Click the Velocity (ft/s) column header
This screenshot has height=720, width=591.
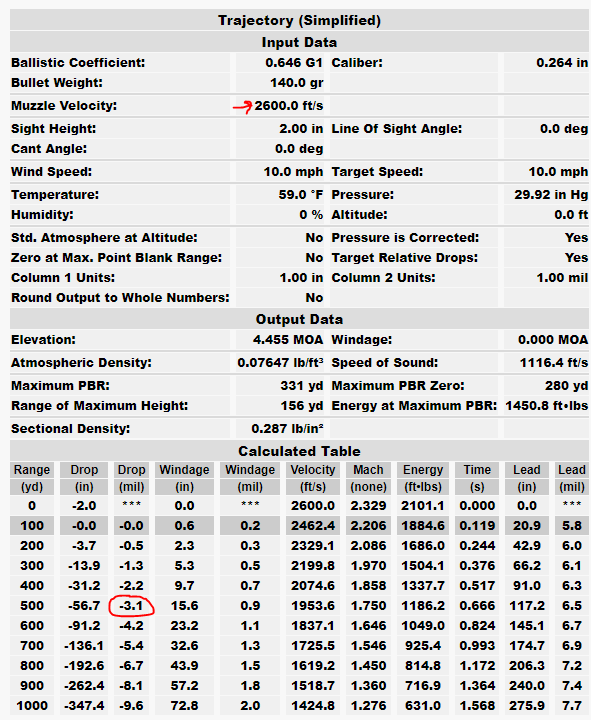click(313, 478)
